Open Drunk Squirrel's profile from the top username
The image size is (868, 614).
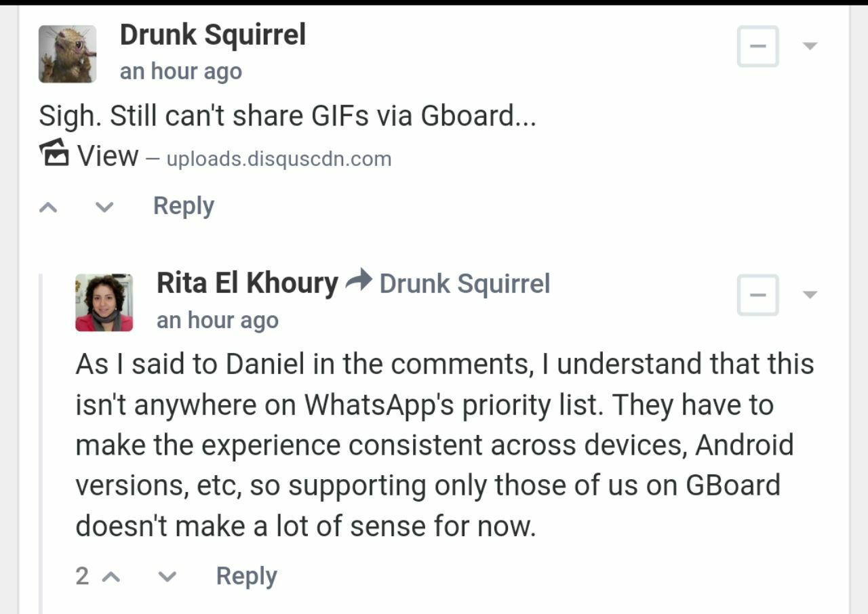[212, 35]
